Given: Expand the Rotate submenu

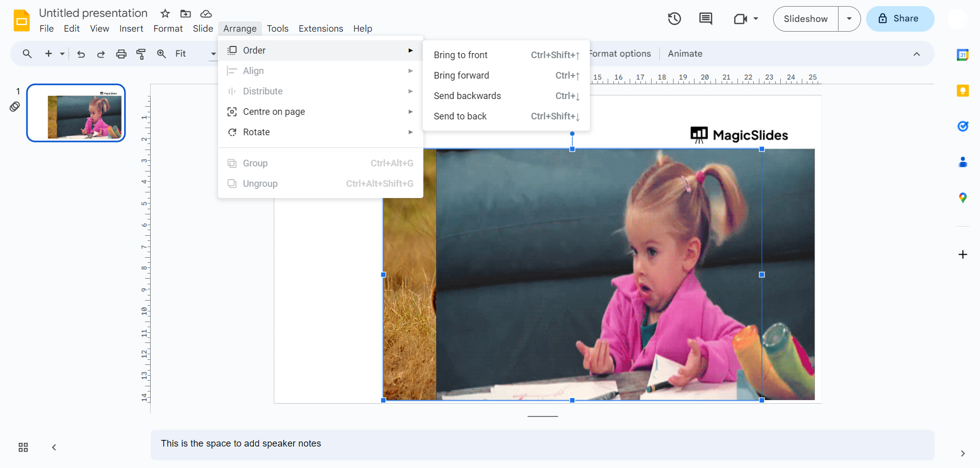Looking at the screenshot, I should 321,132.
